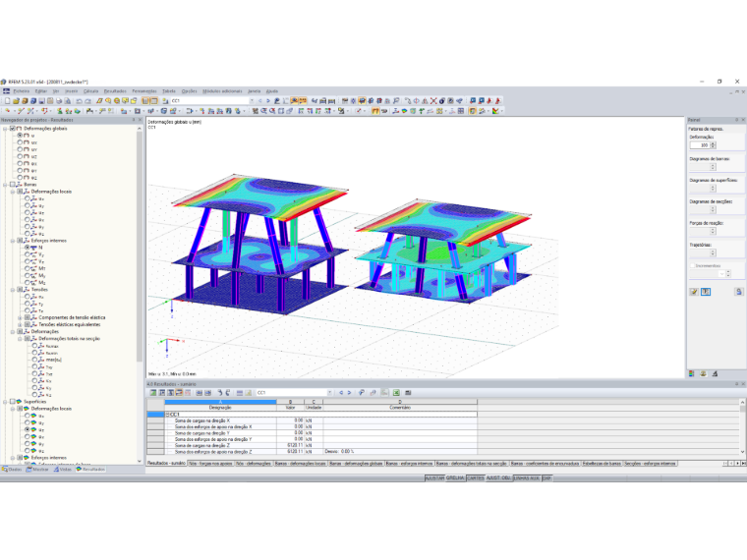This screenshot has height=560, width=747.
Task: Click the left panel settings icon under Incrementos
Action: (x=694, y=292)
